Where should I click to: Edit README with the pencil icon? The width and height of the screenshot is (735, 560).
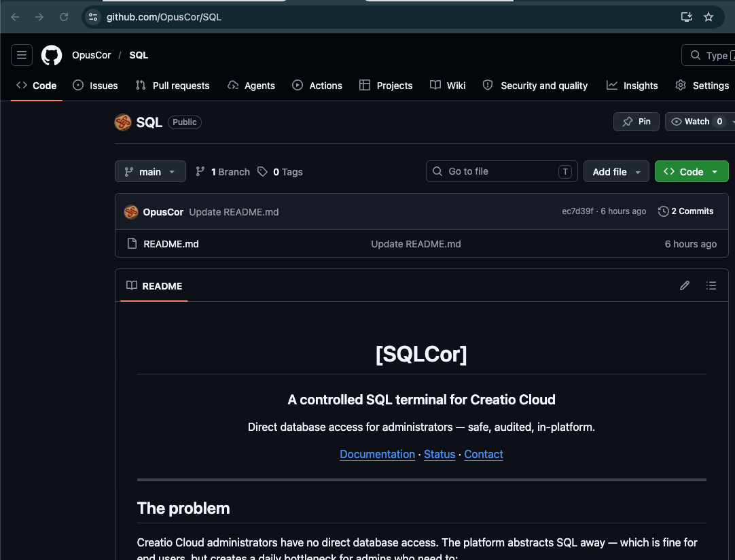[684, 285]
